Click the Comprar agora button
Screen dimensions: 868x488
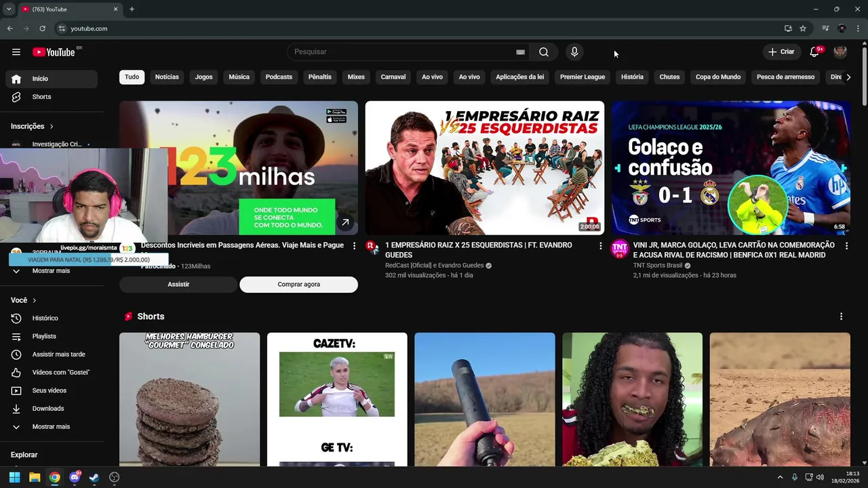(x=298, y=285)
